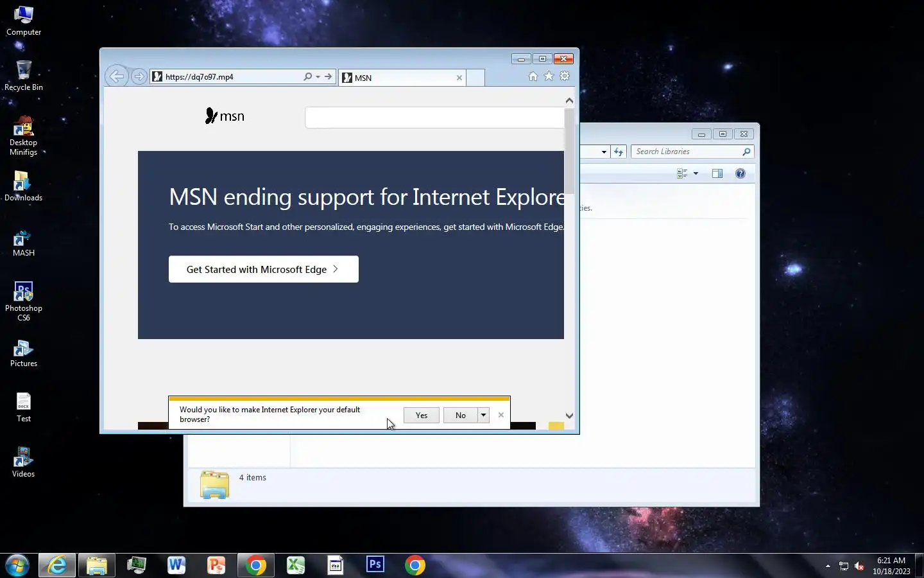
Task: Click the Change your view icon
Action: (x=682, y=173)
